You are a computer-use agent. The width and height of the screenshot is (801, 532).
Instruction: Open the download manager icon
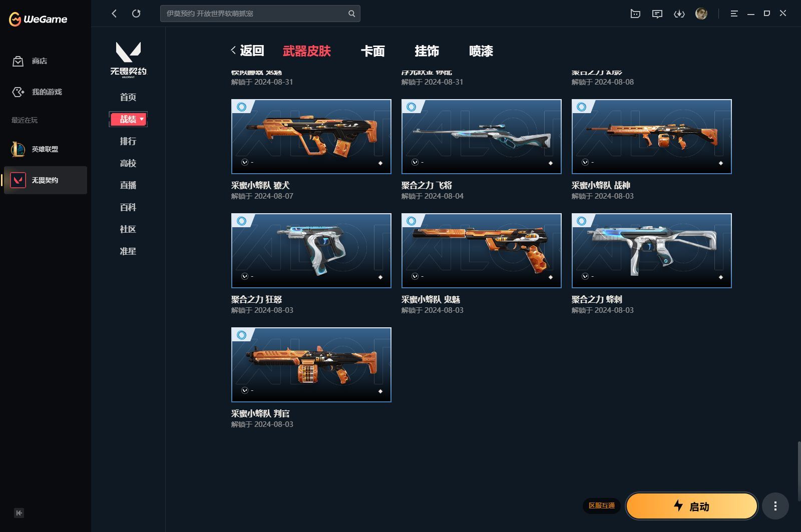pos(680,14)
